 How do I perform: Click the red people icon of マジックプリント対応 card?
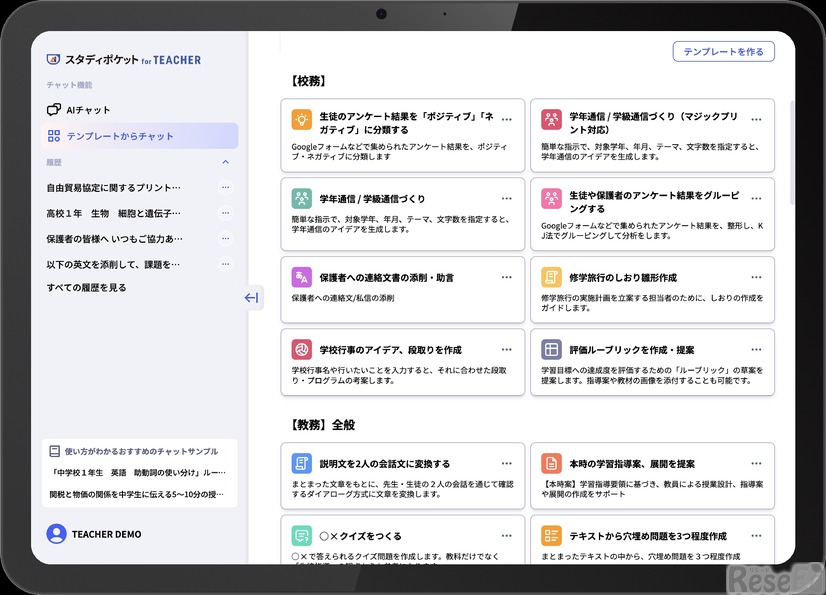[x=552, y=119]
